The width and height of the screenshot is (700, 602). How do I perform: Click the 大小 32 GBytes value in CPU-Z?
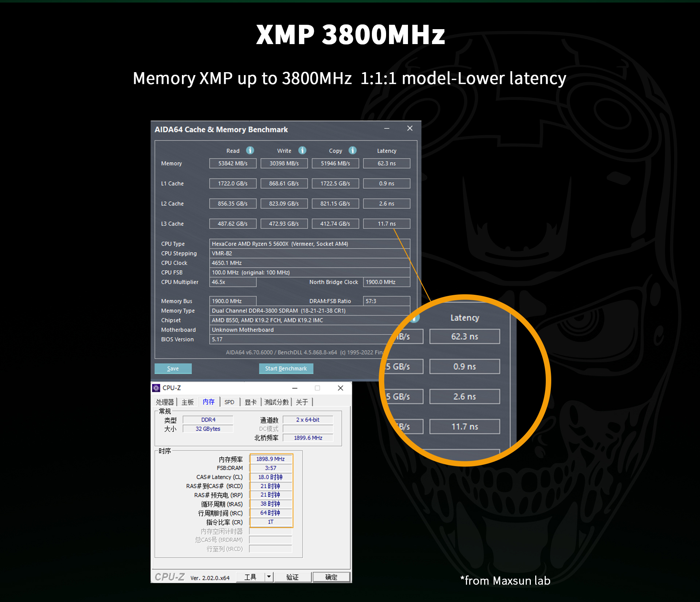(208, 429)
